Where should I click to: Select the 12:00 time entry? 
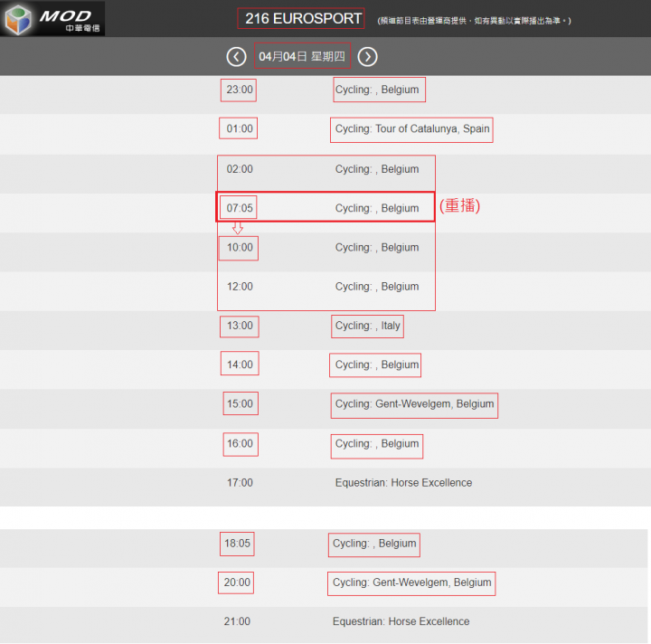click(x=240, y=287)
